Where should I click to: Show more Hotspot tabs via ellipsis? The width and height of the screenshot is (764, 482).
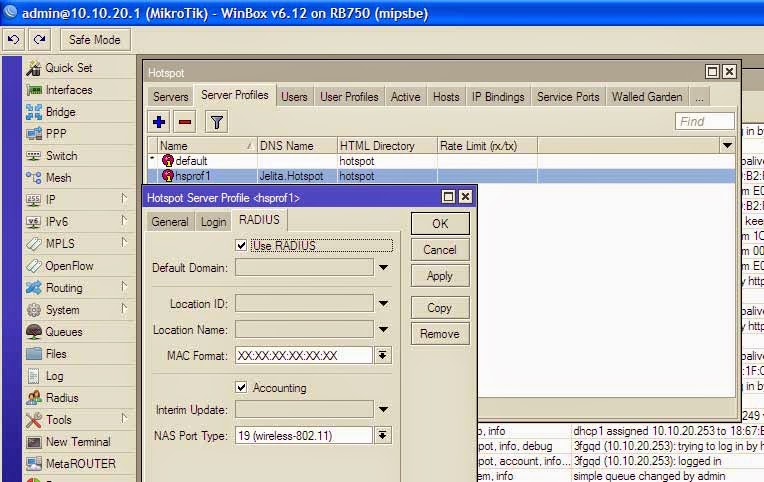[700, 97]
